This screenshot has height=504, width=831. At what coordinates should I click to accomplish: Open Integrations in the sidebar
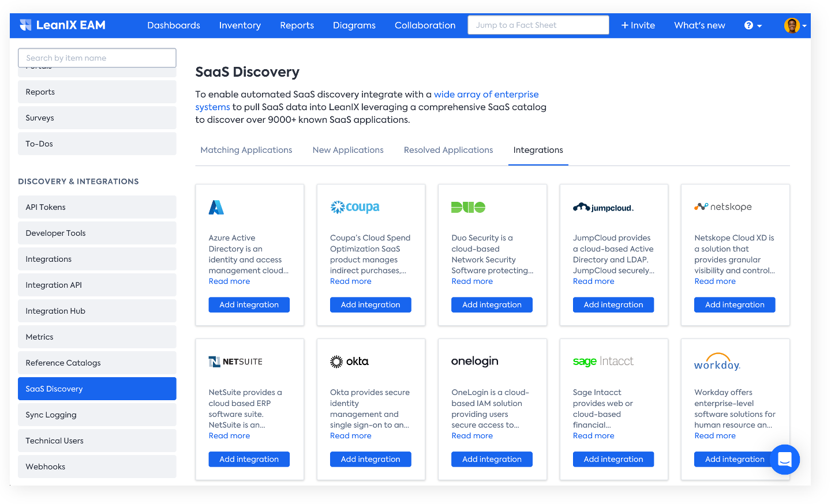(97, 259)
